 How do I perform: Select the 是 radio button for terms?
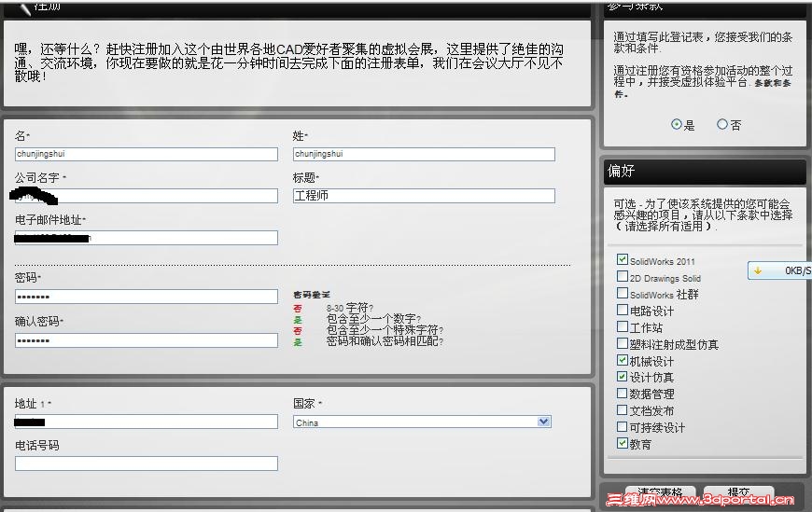(677, 124)
